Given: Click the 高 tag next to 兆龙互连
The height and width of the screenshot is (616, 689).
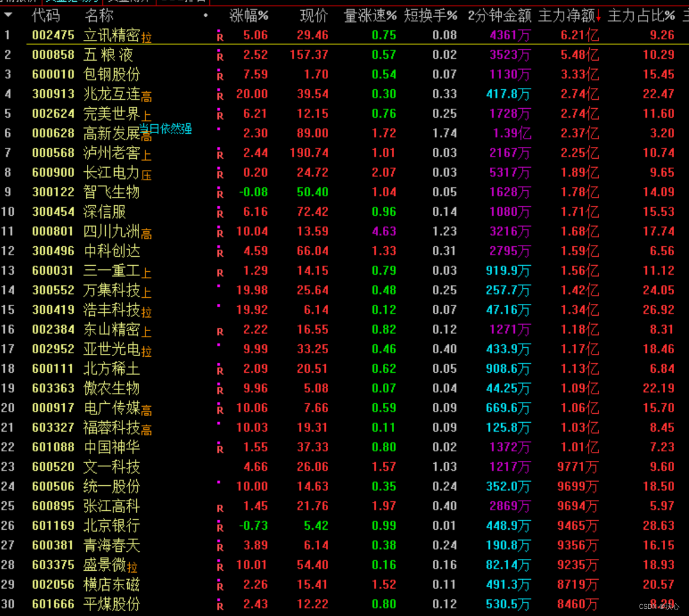Looking at the screenshot, I should (x=146, y=97).
